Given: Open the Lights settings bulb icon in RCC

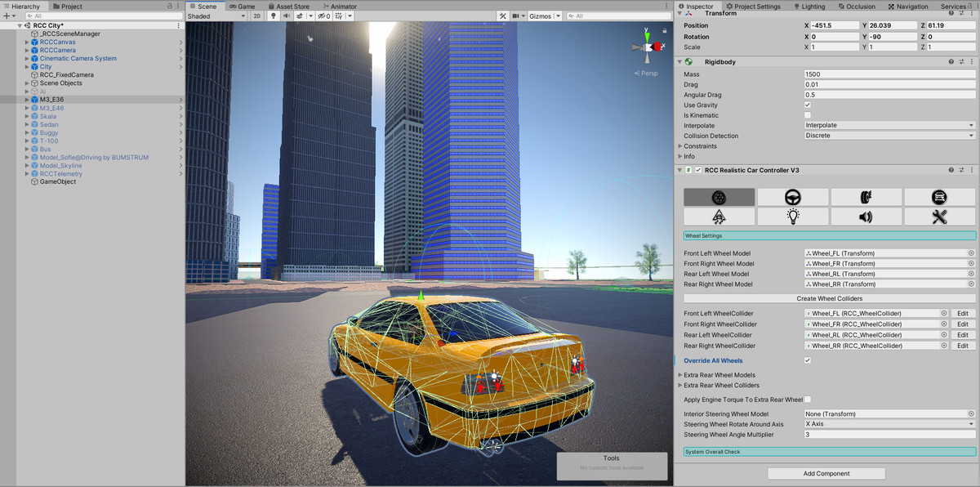Looking at the screenshot, I should click(792, 216).
